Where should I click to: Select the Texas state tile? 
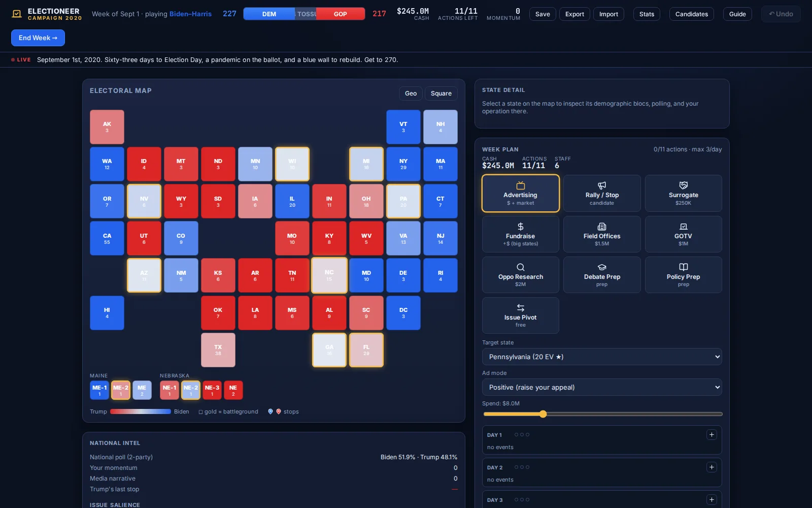pyautogui.click(x=218, y=350)
